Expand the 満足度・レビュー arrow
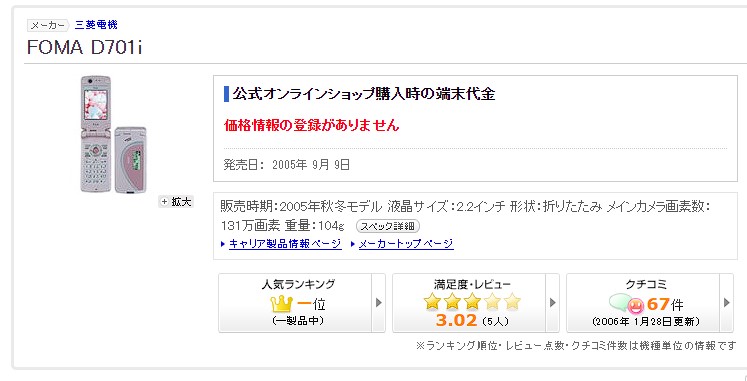Screen dimensions: 747x381 click(x=553, y=303)
